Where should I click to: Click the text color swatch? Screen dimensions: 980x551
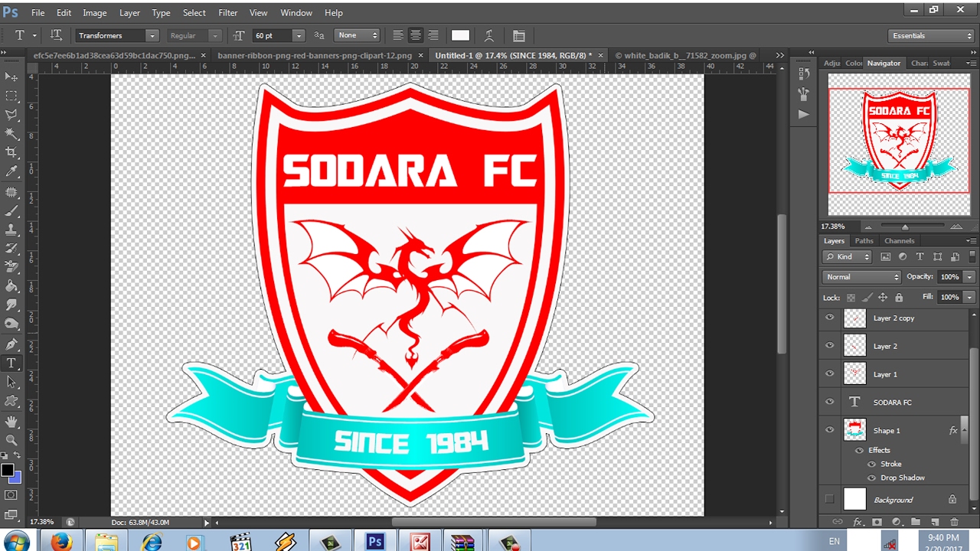(460, 35)
